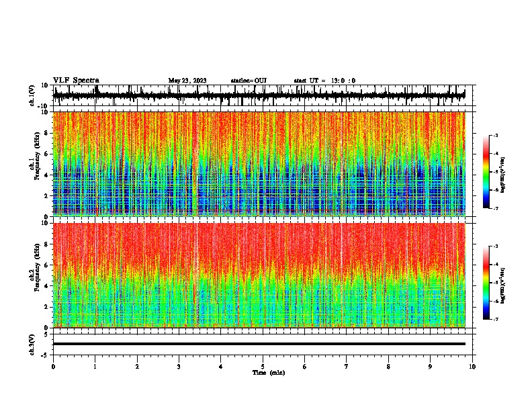Click the "4" kHz tick of ch.1 spectrogram
The image size is (532, 411).
(46, 175)
